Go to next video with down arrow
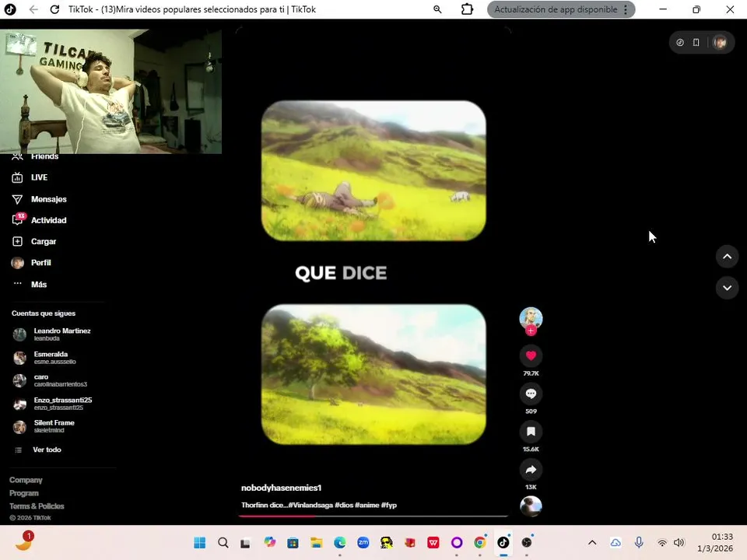This screenshot has width=747, height=560. point(727,288)
